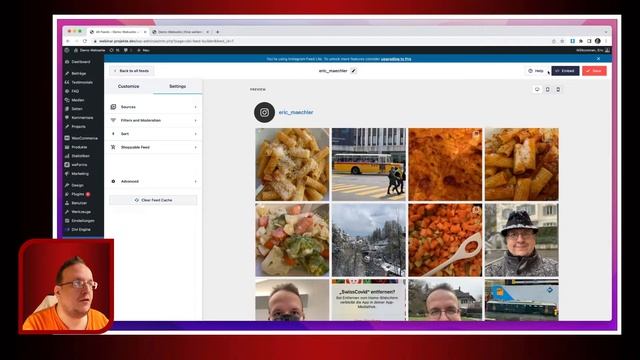Switch to the Customize tab

(x=129, y=87)
